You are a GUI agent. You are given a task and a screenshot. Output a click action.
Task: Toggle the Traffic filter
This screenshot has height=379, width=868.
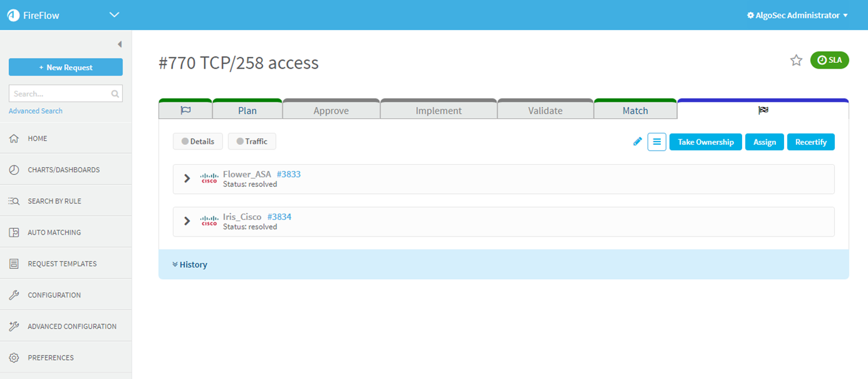pos(252,141)
